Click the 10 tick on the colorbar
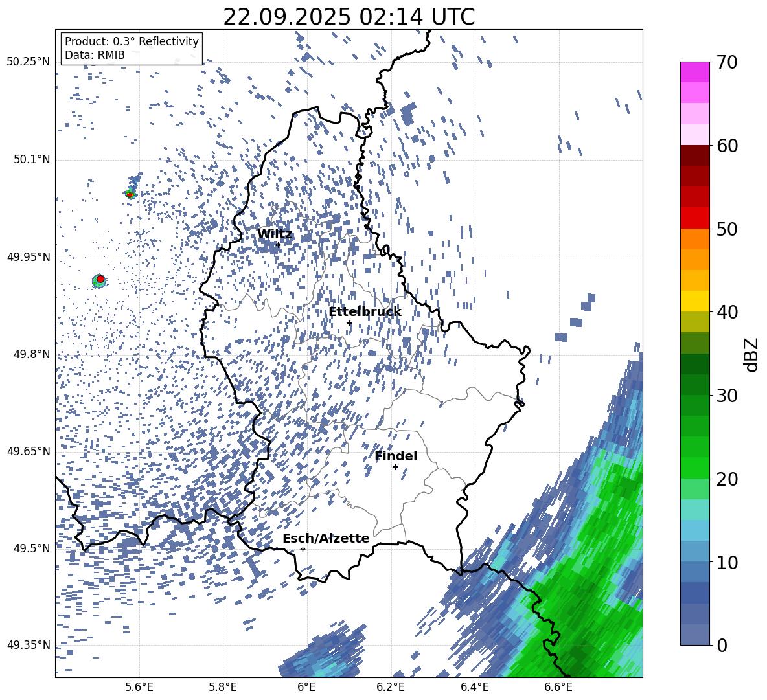This screenshot has height=700, width=767. pos(727,563)
